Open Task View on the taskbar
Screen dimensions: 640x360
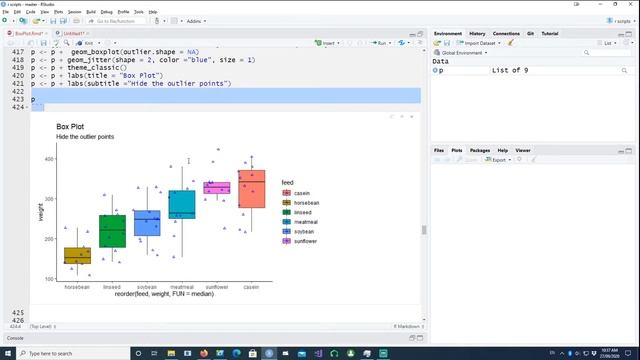click(x=154, y=353)
